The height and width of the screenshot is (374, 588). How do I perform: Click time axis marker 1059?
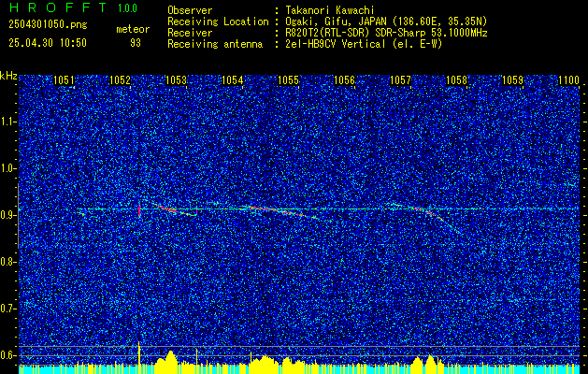coord(512,80)
